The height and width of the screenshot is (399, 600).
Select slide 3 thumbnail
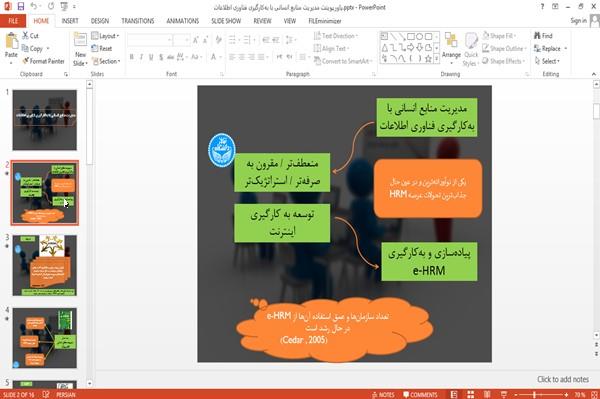pyautogui.click(x=44, y=265)
